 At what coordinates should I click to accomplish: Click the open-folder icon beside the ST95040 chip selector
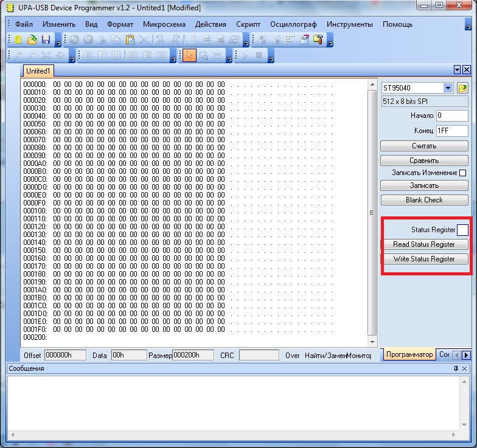(x=462, y=88)
